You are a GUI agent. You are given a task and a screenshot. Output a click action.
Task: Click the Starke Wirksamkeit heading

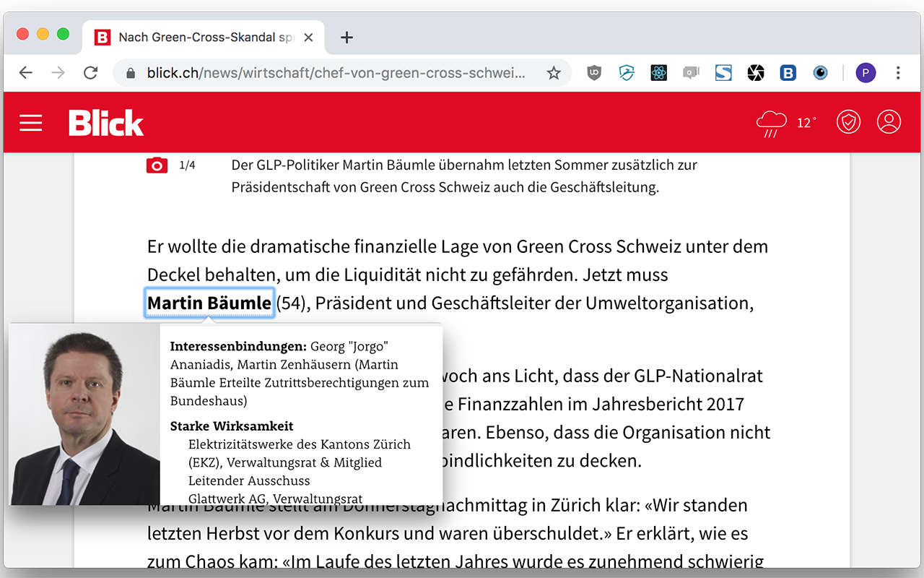(232, 426)
